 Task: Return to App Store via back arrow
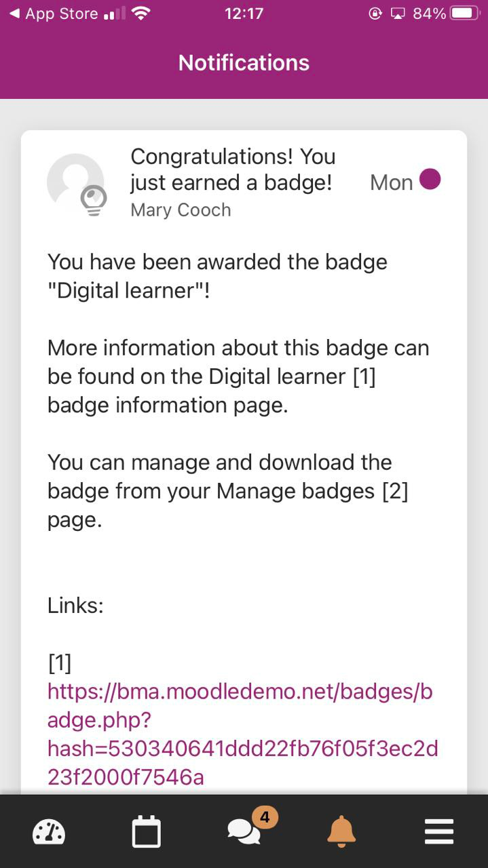pyautogui.click(x=53, y=14)
